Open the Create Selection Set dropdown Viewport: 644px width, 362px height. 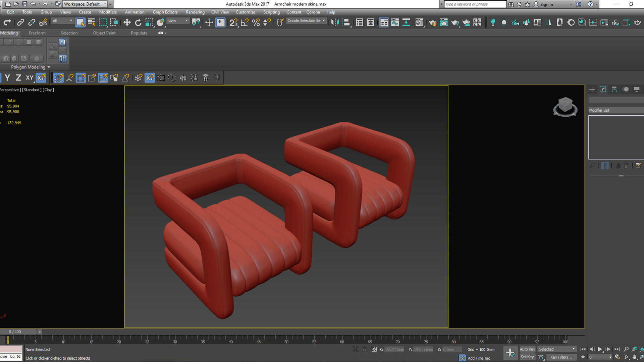tap(306, 21)
